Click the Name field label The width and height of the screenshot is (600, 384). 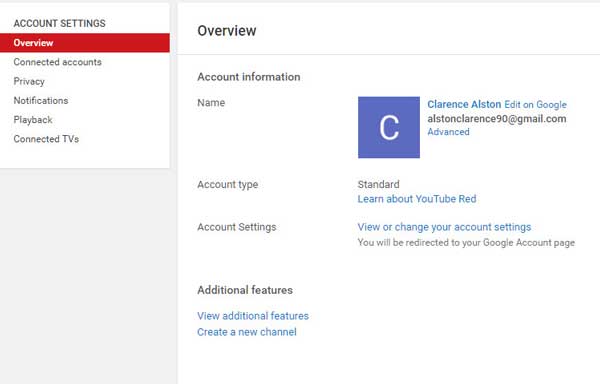(211, 103)
